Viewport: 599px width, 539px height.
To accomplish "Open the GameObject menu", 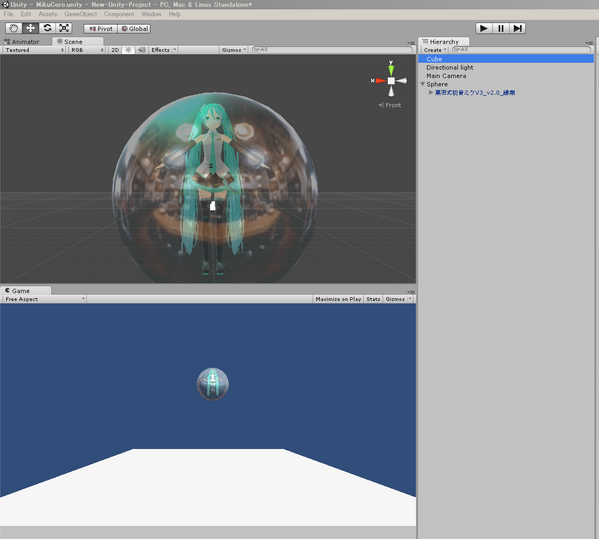I will coord(81,14).
